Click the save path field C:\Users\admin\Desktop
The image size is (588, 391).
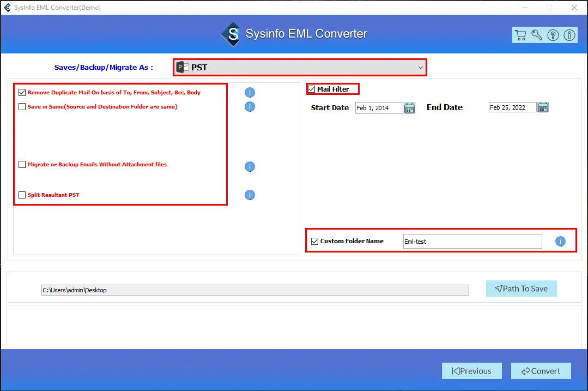pyautogui.click(x=255, y=290)
